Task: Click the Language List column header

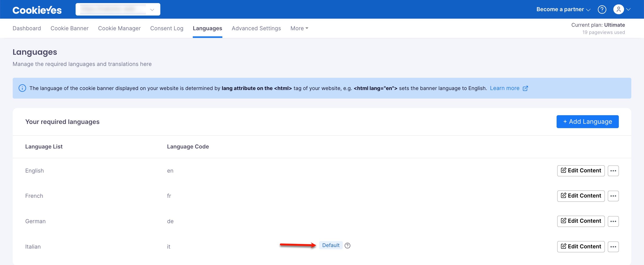Action: [x=44, y=147]
